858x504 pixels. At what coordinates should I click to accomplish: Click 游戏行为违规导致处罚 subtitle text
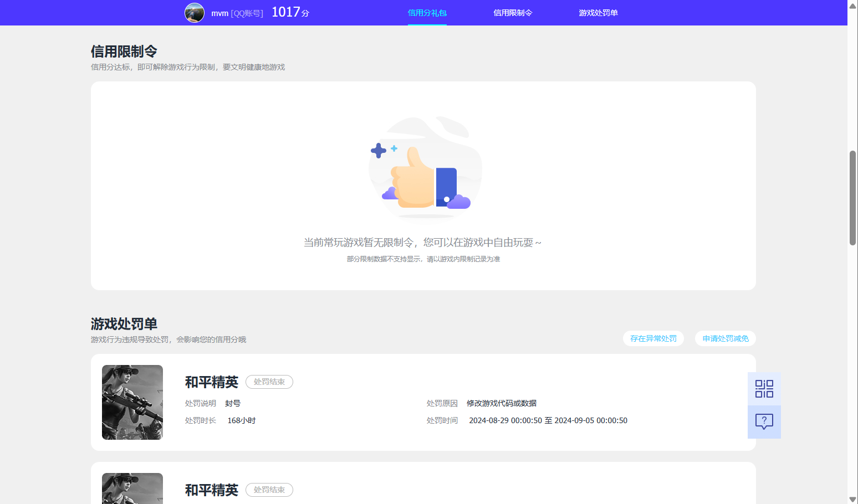pyautogui.click(x=168, y=340)
